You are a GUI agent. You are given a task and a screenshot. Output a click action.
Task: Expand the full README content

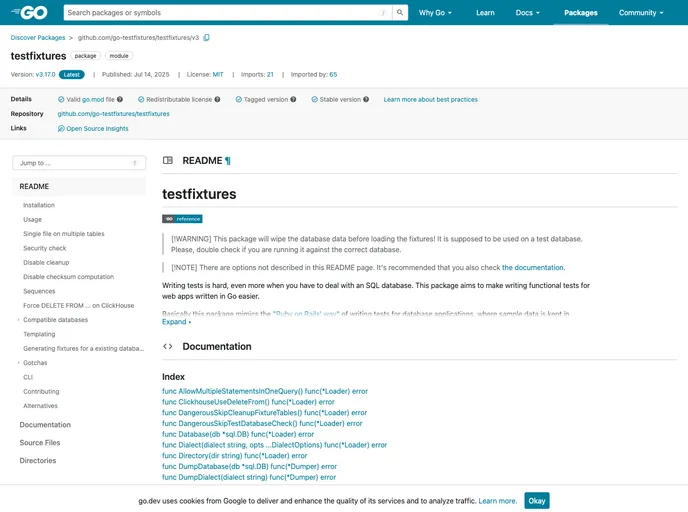pos(176,322)
